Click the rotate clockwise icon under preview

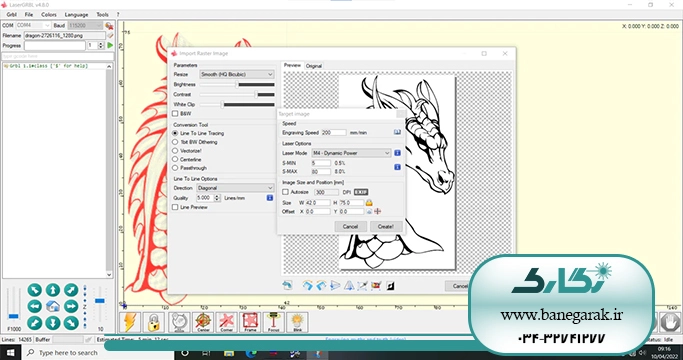point(308,286)
